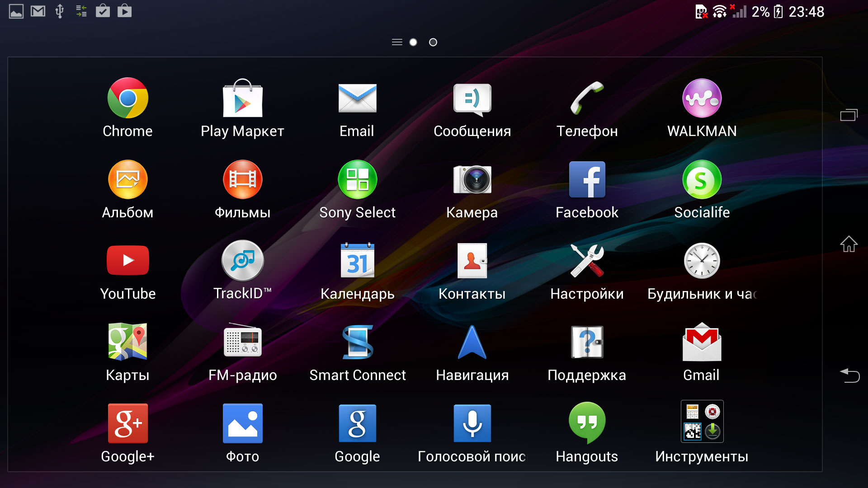Image resolution: width=868 pixels, height=488 pixels.
Task: Launch Sony Select app
Action: pos(357,190)
